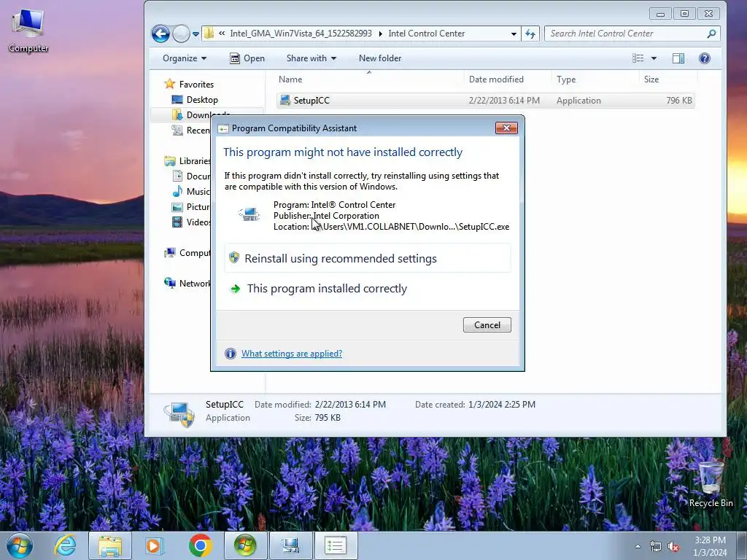Open the Computer desktop icon
Screen dimensions: 747x560
coord(28,31)
